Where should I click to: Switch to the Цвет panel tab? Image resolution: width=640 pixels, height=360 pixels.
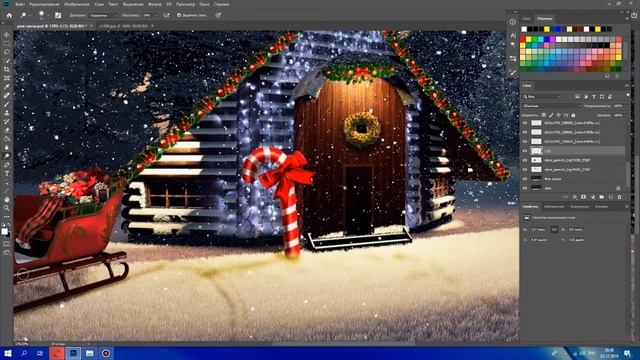click(x=527, y=18)
